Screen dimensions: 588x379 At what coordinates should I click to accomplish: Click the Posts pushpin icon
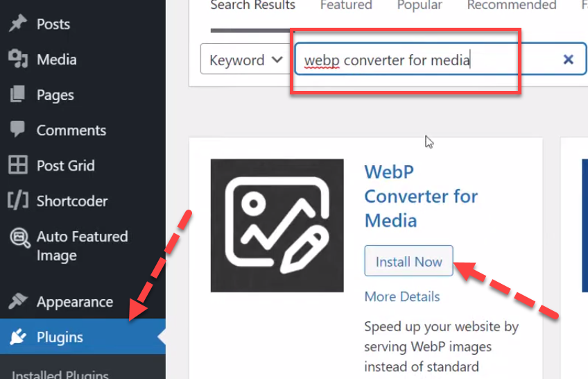(17, 24)
